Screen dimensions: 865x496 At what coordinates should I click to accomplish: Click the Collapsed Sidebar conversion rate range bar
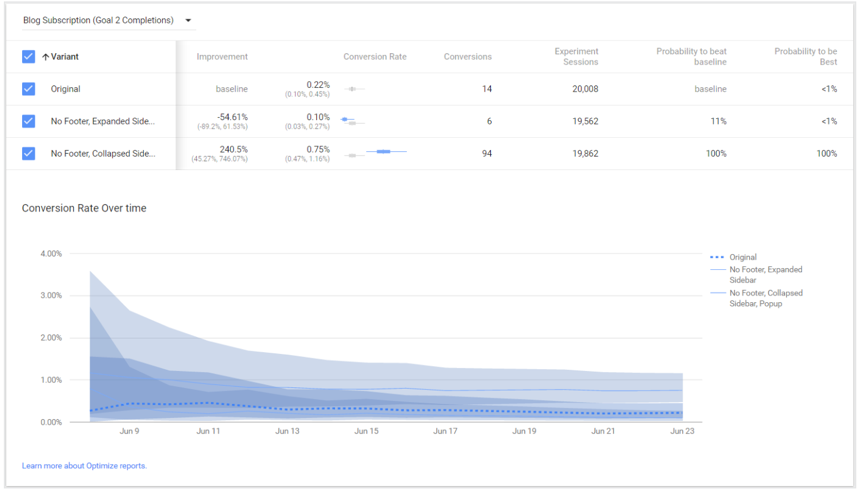pyautogui.click(x=383, y=152)
